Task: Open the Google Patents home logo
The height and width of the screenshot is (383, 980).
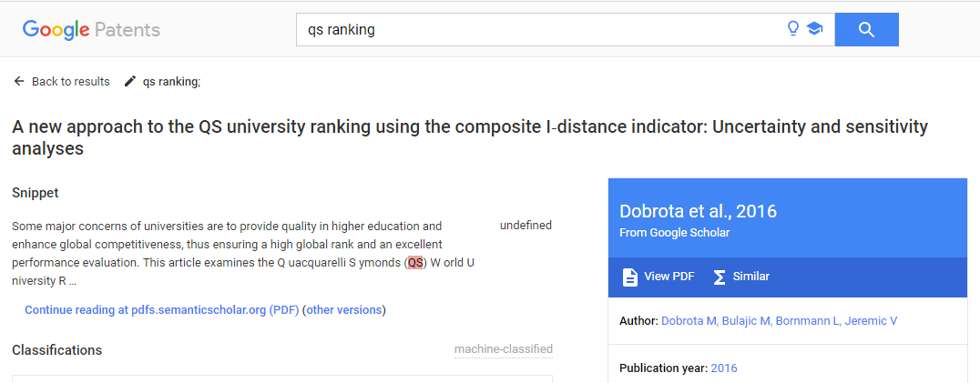Action: [91, 30]
